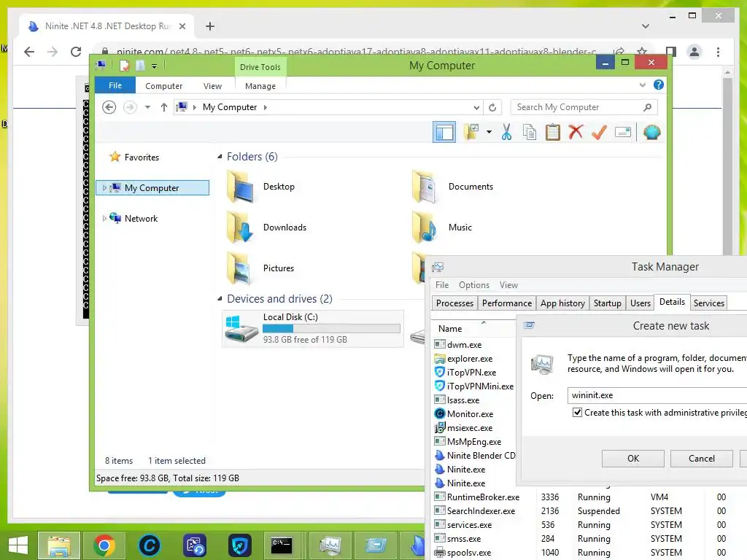The image size is (747, 560).
Task: Click the Properties icon in Explorer title bar
Action: click(x=124, y=66)
